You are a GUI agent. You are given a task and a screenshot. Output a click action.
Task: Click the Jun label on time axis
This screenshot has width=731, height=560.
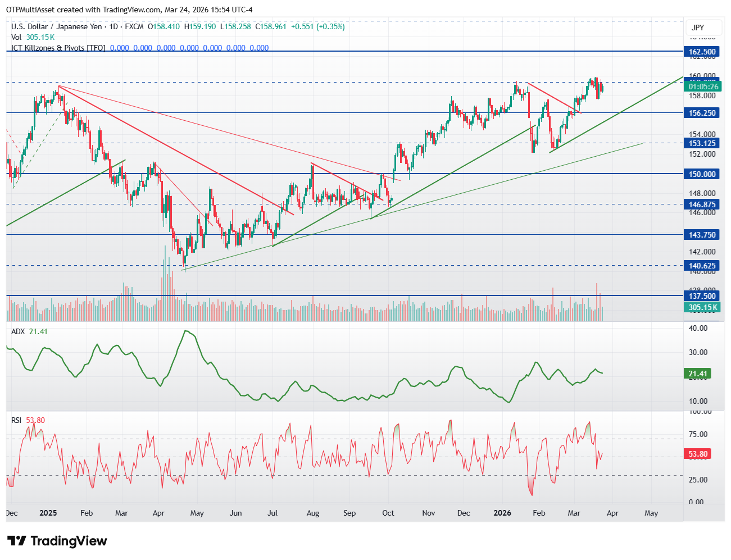click(x=236, y=513)
